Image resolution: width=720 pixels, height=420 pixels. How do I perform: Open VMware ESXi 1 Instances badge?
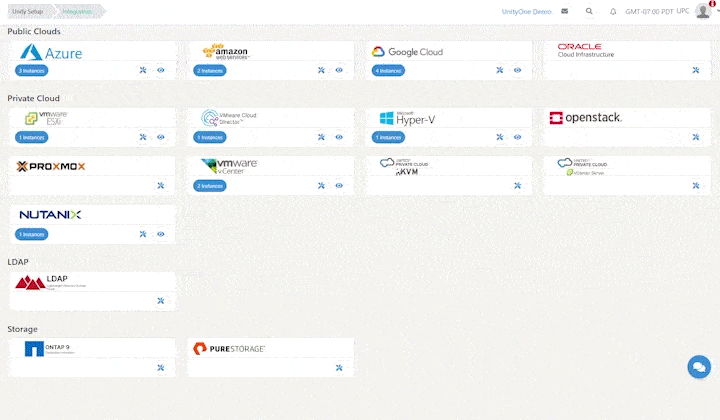[x=32, y=138]
